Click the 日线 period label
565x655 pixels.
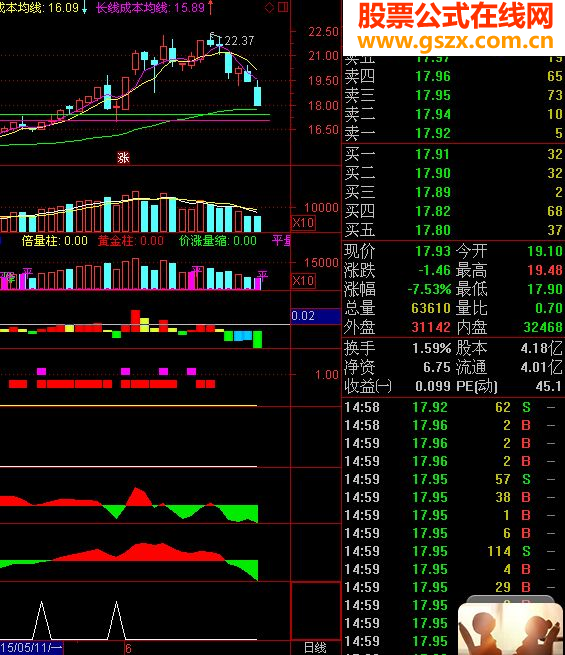click(x=315, y=647)
